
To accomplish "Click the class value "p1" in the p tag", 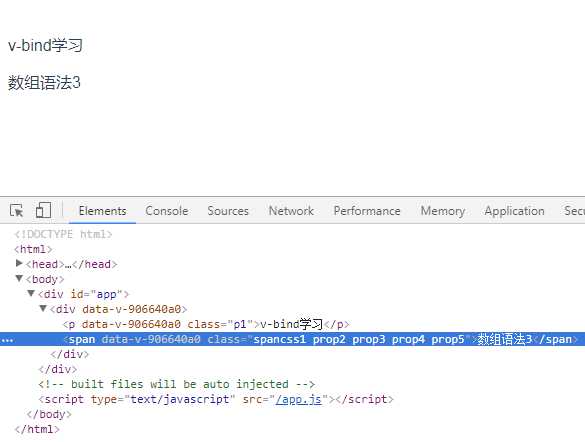I will [x=240, y=324].
